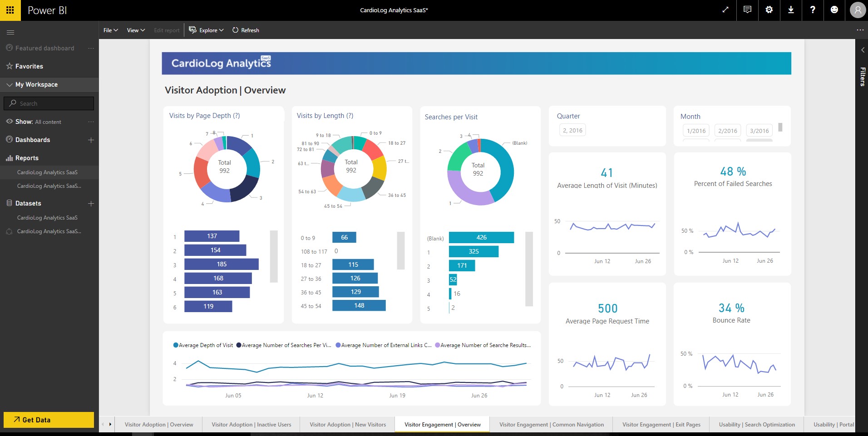Click the Datasets section heading

point(28,203)
